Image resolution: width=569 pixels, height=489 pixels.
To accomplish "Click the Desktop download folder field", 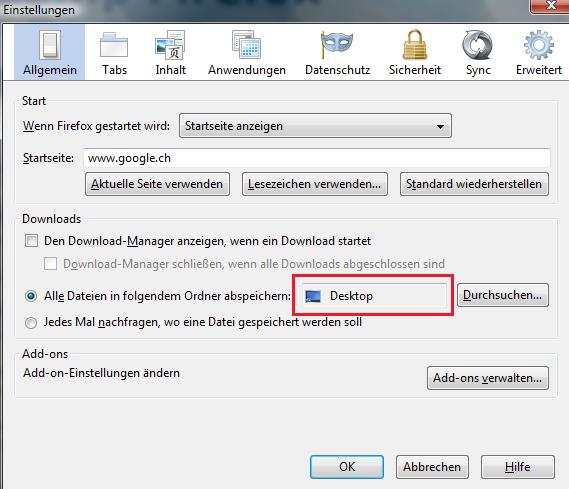I will click(x=374, y=296).
